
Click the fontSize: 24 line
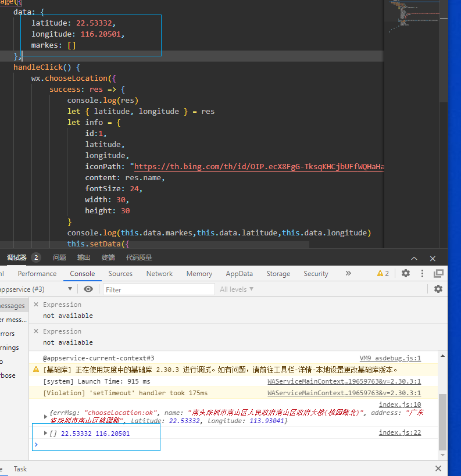(x=113, y=189)
